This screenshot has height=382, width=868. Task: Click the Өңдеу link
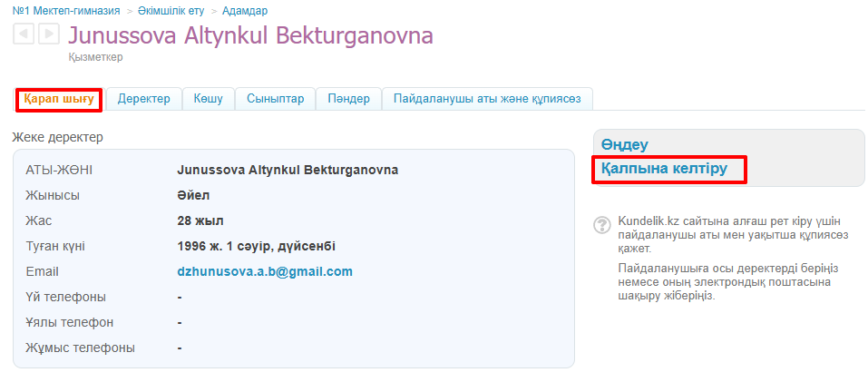[625, 145]
